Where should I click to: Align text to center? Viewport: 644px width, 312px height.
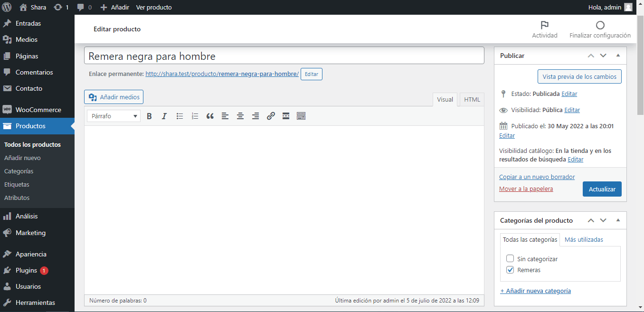(x=240, y=116)
